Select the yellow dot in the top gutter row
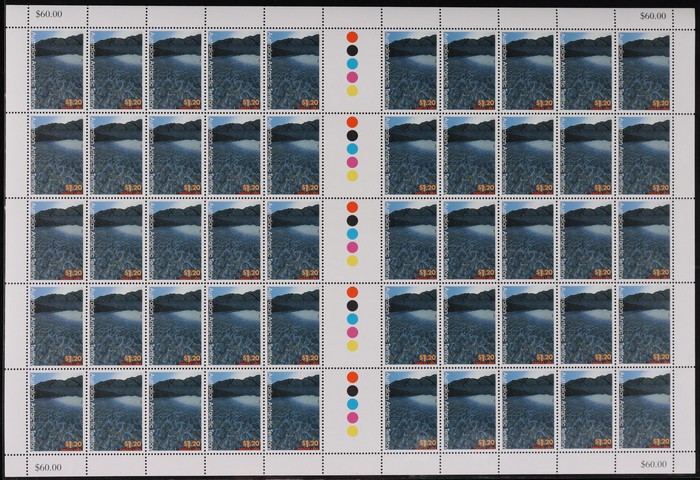The width and height of the screenshot is (700, 480). click(351, 90)
